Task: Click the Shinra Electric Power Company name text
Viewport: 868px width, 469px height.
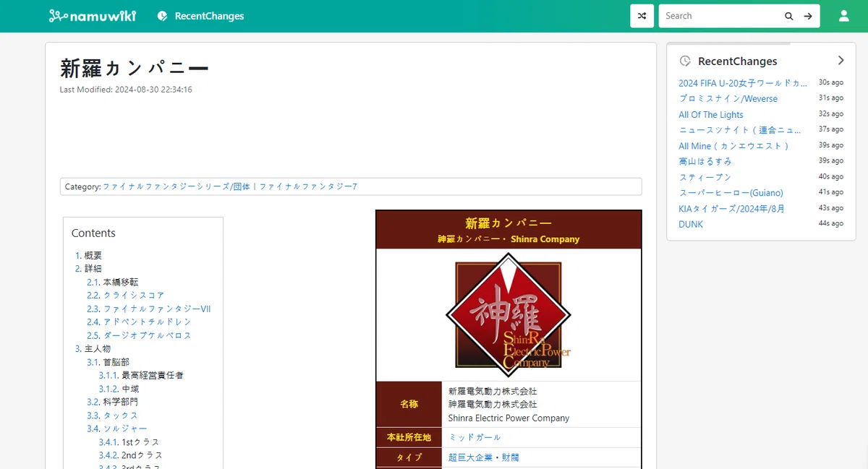Action: point(509,418)
